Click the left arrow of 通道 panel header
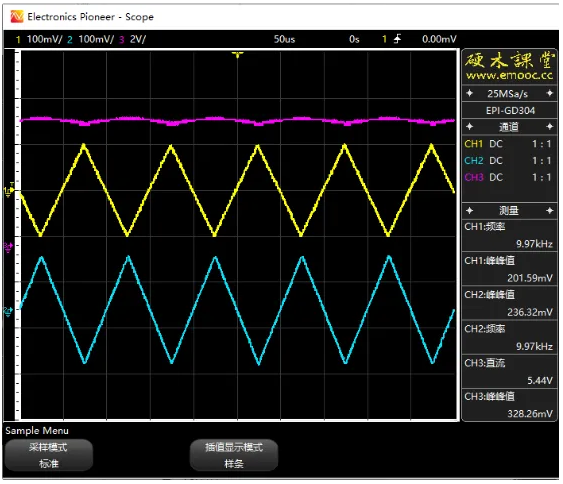This screenshot has height=484, width=563. [x=469, y=127]
